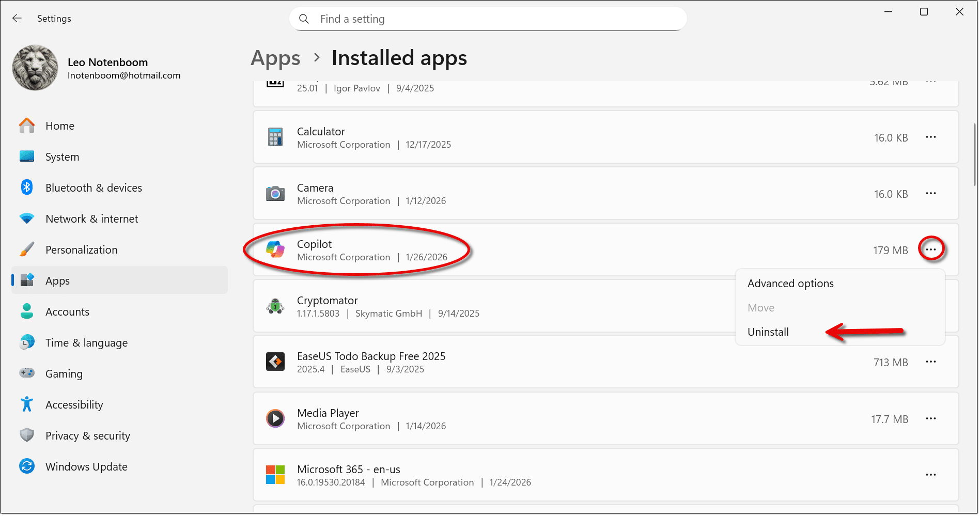Image resolution: width=980 pixels, height=516 pixels.
Task: Click Leo Notenboom profile picture
Action: click(x=35, y=68)
